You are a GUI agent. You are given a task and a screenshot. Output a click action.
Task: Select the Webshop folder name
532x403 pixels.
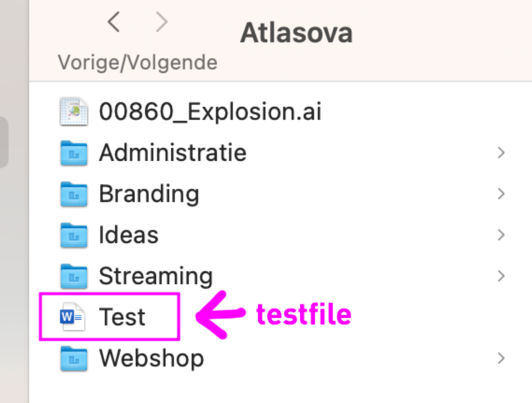point(151,358)
